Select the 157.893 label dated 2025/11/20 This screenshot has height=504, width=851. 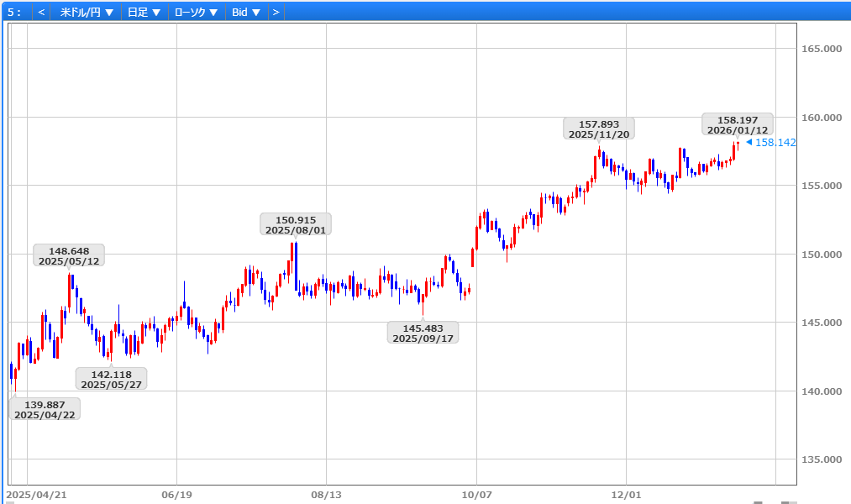(598, 129)
